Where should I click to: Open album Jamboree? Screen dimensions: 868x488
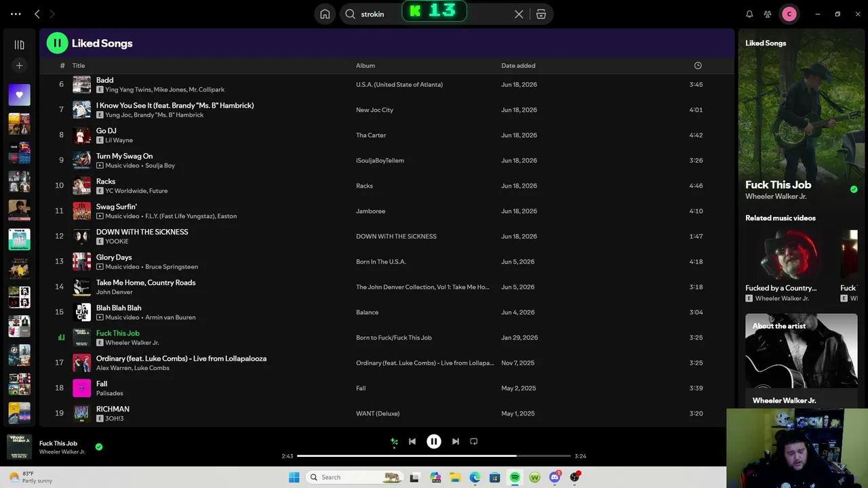[370, 211]
